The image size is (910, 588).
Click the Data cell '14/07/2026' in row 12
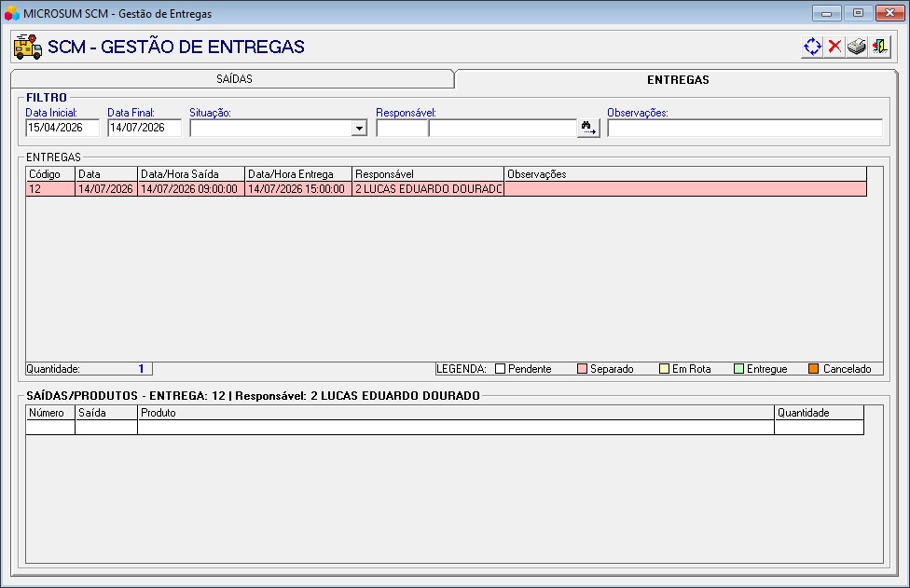click(106, 189)
